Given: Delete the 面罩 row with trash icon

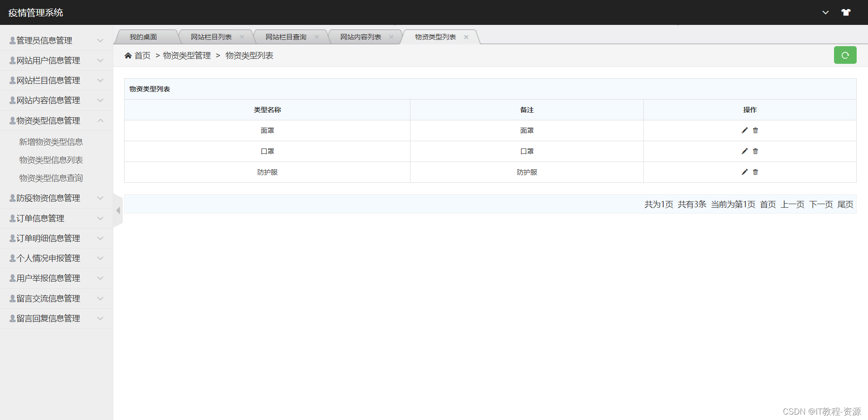Looking at the screenshot, I should [x=755, y=130].
